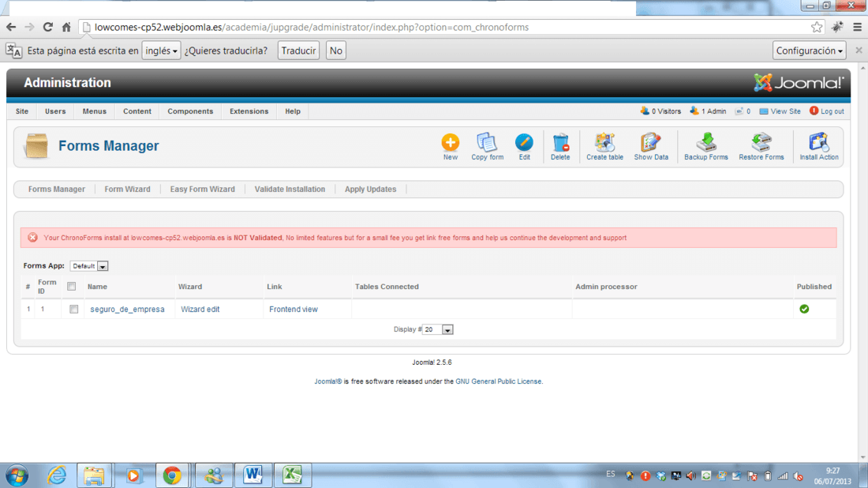Open the Users menu
The height and width of the screenshot is (488, 868).
point(55,111)
